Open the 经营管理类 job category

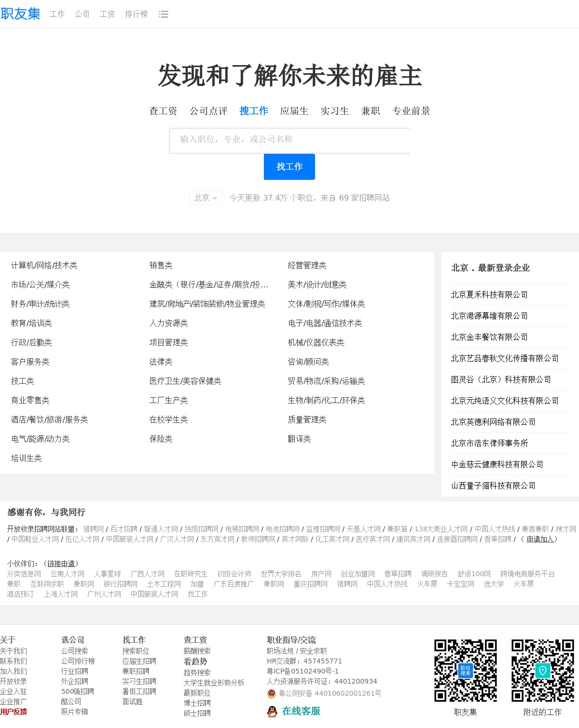pos(307,265)
